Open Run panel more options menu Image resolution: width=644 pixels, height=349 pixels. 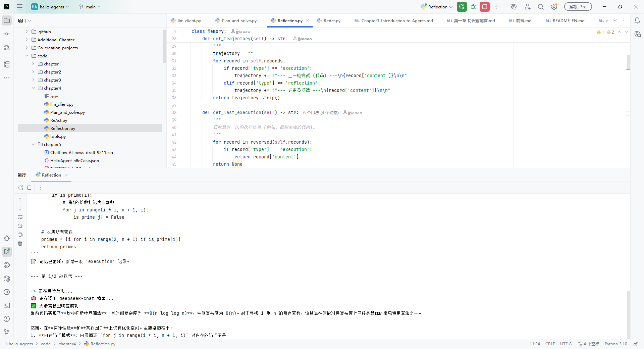click(40, 188)
